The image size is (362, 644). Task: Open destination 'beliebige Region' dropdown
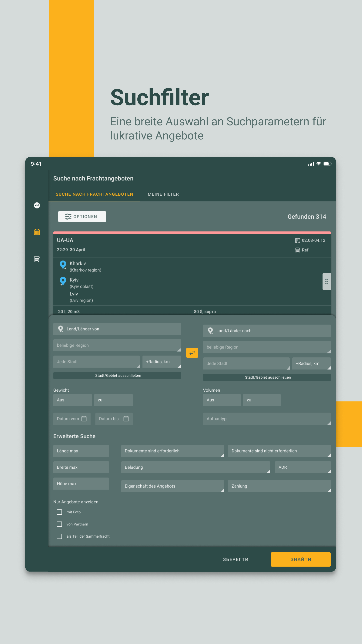[267, 347]
